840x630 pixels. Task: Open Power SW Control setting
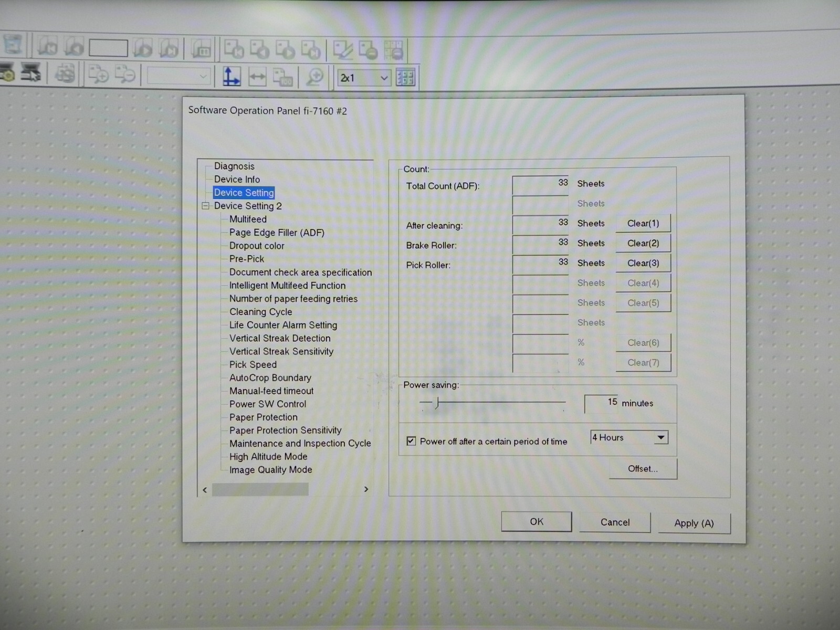(x=267, y=404)
